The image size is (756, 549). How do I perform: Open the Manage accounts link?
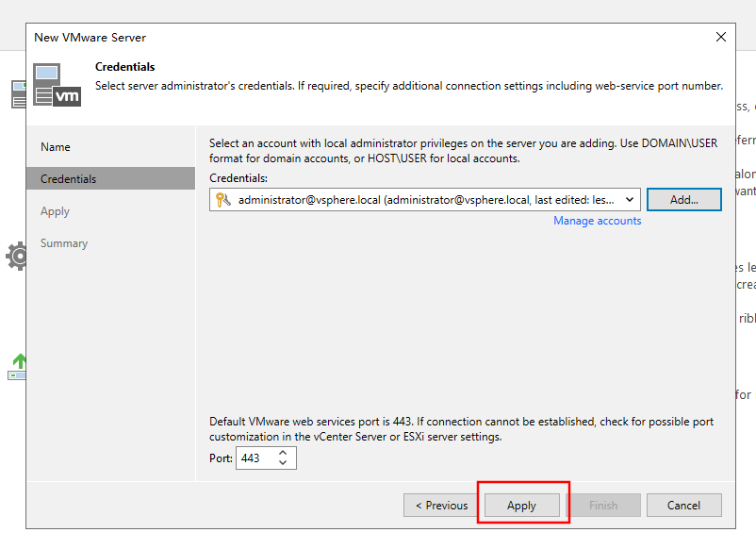tap(597, 221)
